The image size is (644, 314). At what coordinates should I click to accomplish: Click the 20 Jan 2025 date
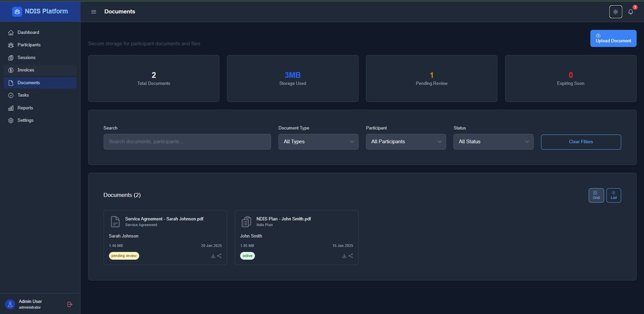pyautogui.click(x=211, y=246)
